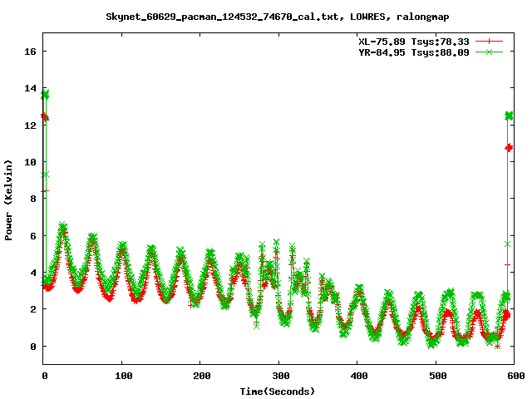Click the red line sample for XL legend

pyautogui.click(x=489, y=42)
